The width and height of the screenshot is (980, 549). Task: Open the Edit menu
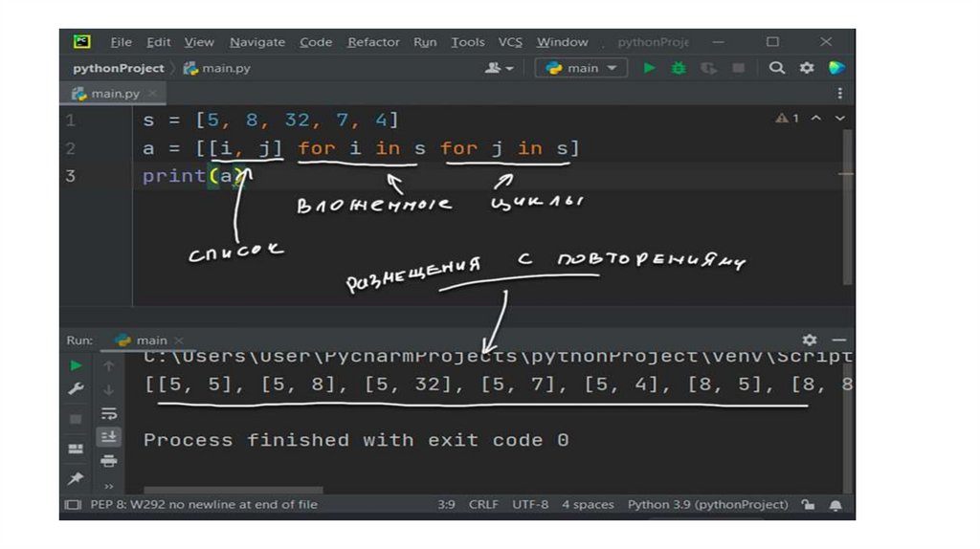159,42
